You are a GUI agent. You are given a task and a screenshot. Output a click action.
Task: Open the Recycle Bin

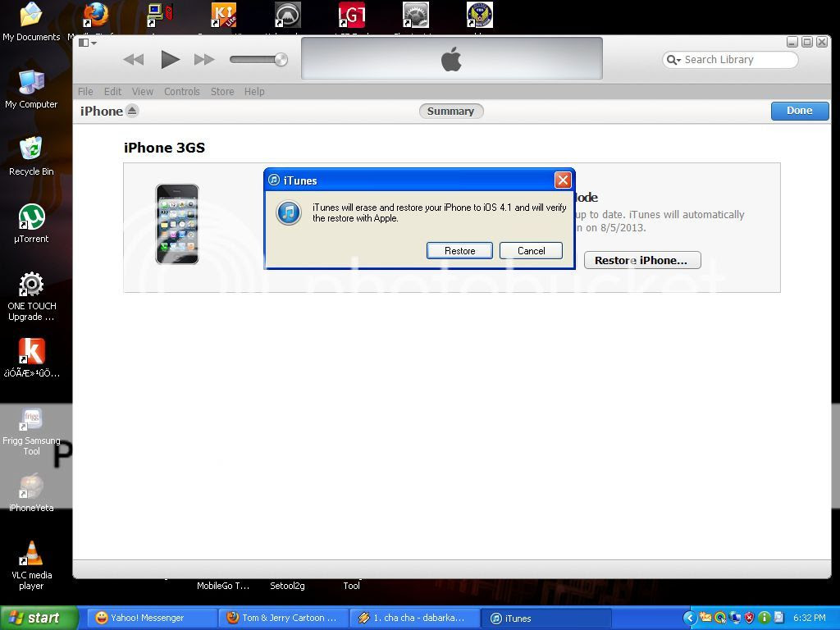(x=31, y=157)
